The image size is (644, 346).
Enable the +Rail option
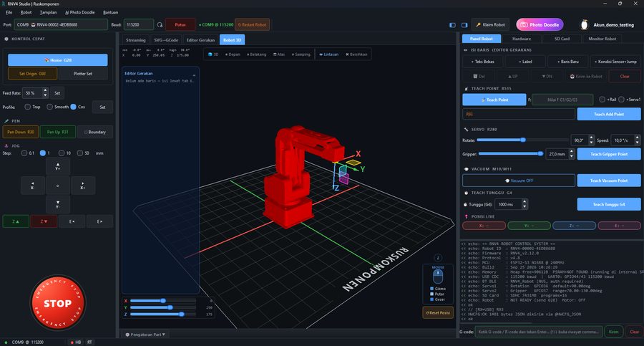pyautogui.click(x=602, y=100)
